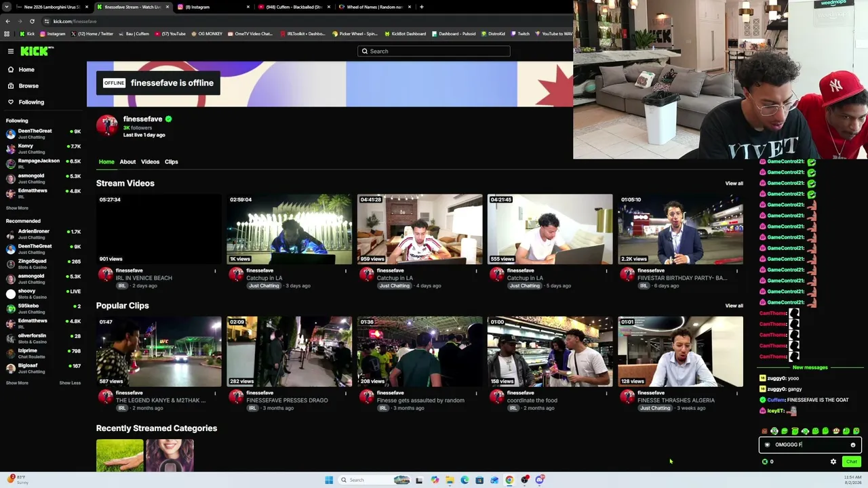The image size is (868, 488).
Task: Open the Twitch bookmark
Action: (520, 34)
